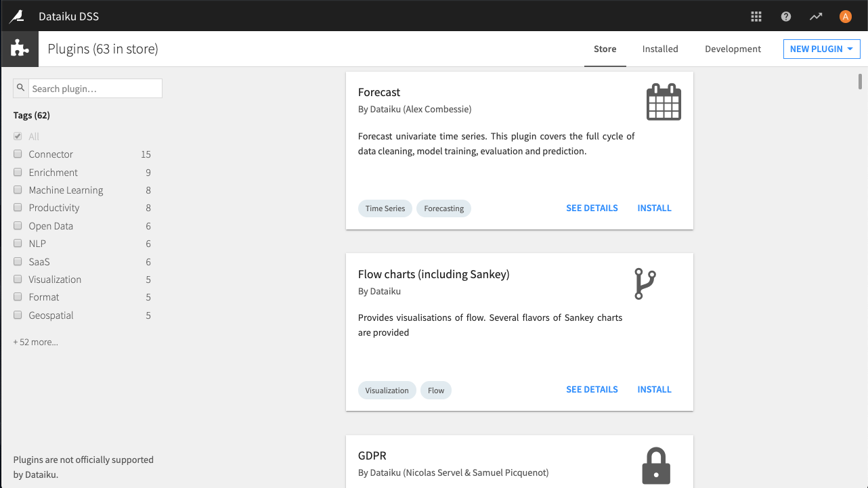The height and width of the screenshot is (488, 868).
Task: Click the GDPR padlock icon
Action: coord(655,466)
